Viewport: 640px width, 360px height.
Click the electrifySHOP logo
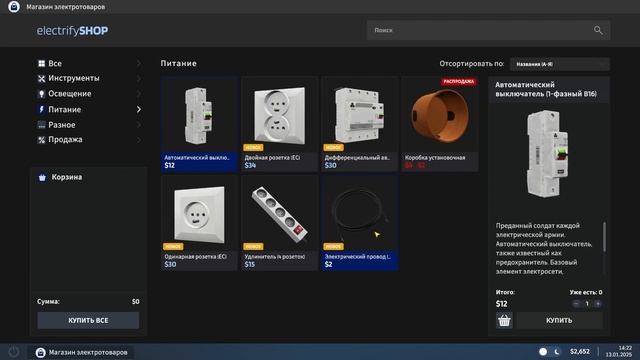(72, 31)
